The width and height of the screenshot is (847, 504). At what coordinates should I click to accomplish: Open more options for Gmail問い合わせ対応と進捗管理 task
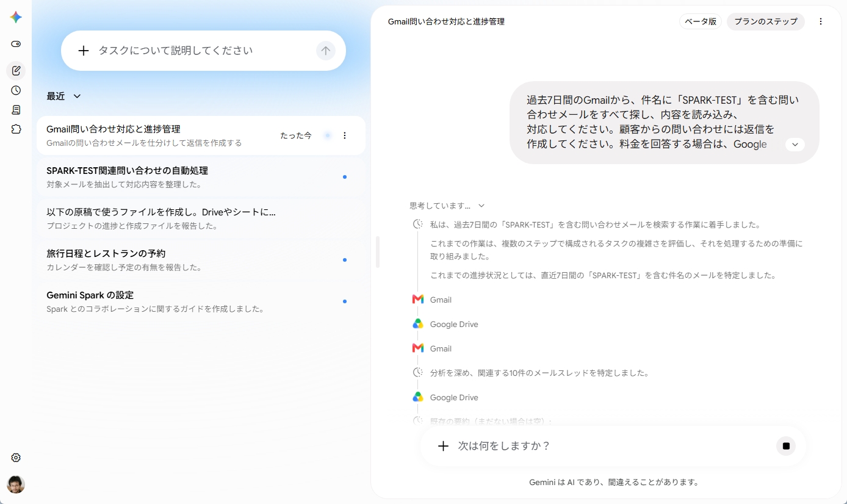345,135
